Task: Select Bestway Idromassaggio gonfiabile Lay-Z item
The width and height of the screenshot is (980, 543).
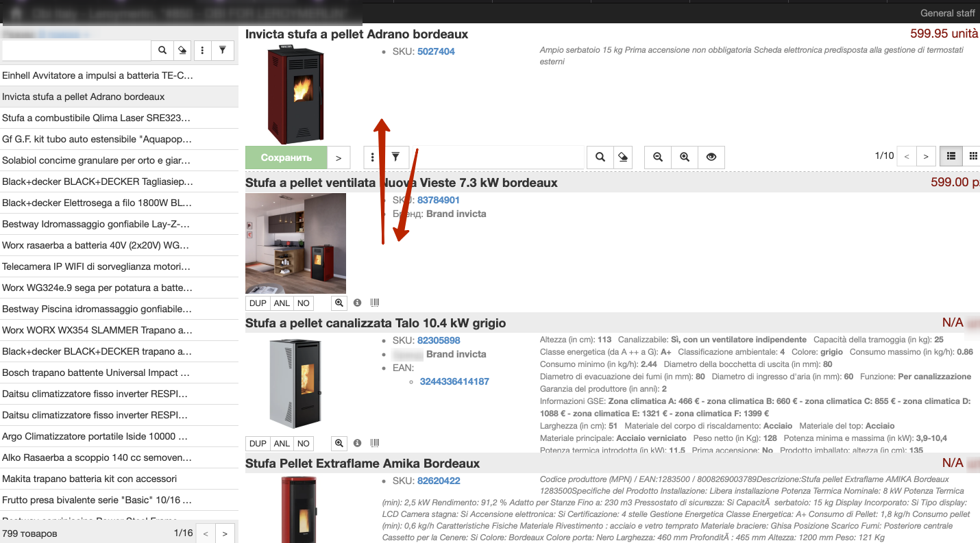Action: tap(119, 224)
